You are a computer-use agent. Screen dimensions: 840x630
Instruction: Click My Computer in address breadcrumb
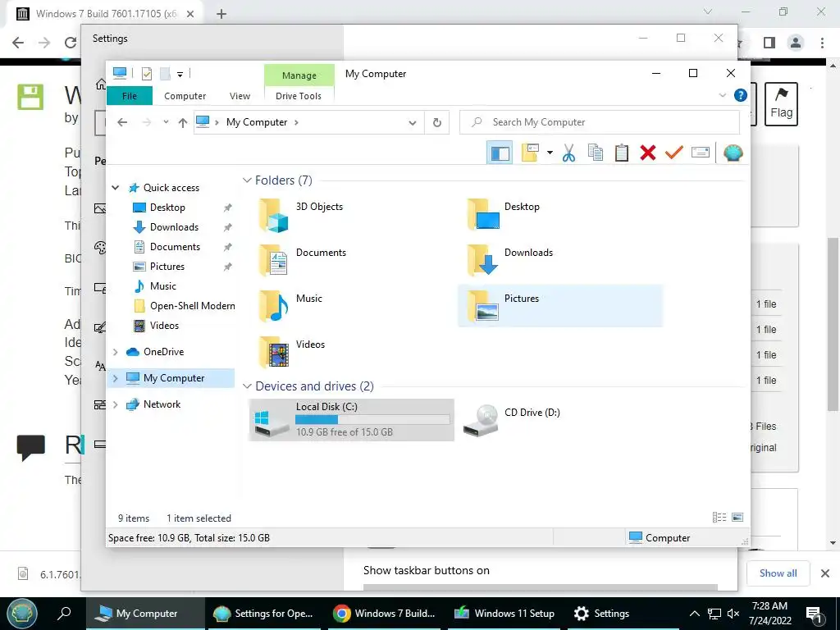[257, 122]
